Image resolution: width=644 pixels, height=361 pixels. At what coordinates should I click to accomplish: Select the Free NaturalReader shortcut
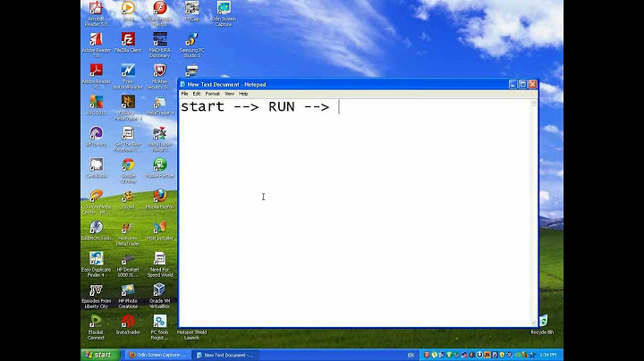tap(128, 76)
